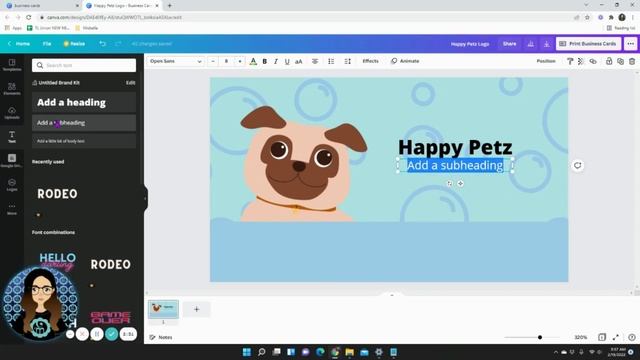Click the Search text field

[x=84, y=65]
